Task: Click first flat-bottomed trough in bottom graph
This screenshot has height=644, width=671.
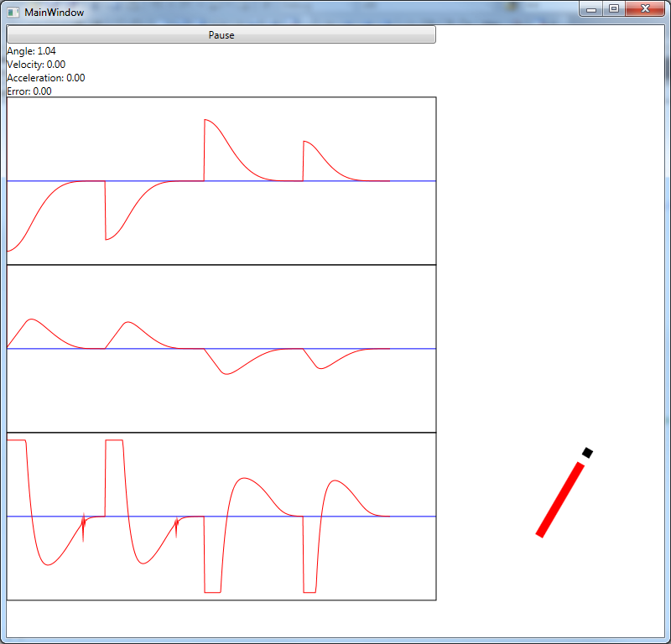Action: [212, 592]
